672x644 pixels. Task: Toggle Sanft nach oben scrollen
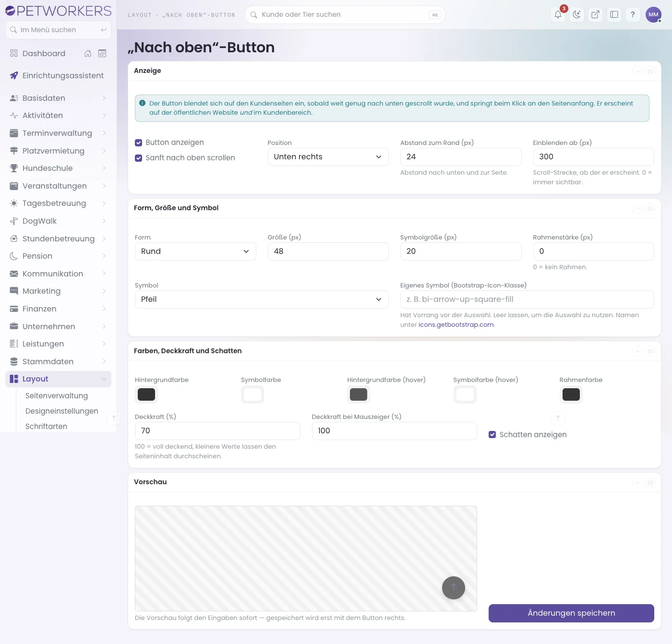[x=139, y=158]
